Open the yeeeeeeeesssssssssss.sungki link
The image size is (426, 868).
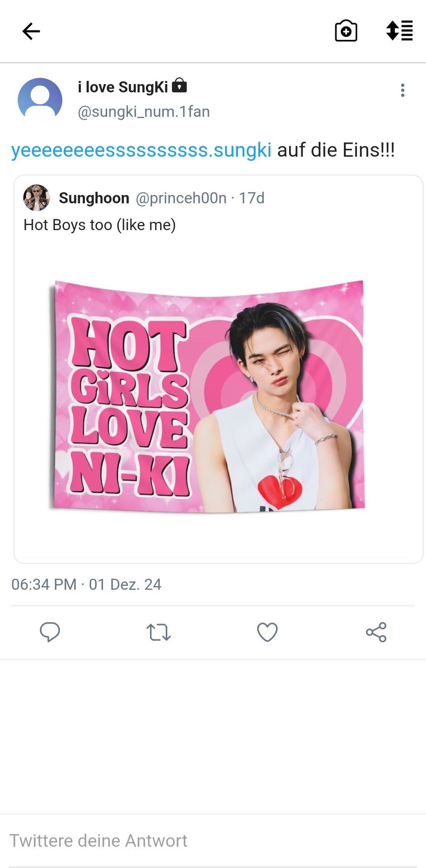click(x=141, y=150)
